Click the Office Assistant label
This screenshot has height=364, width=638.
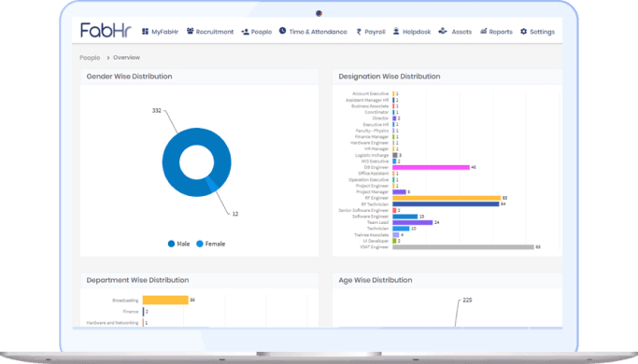click(373, 174)
